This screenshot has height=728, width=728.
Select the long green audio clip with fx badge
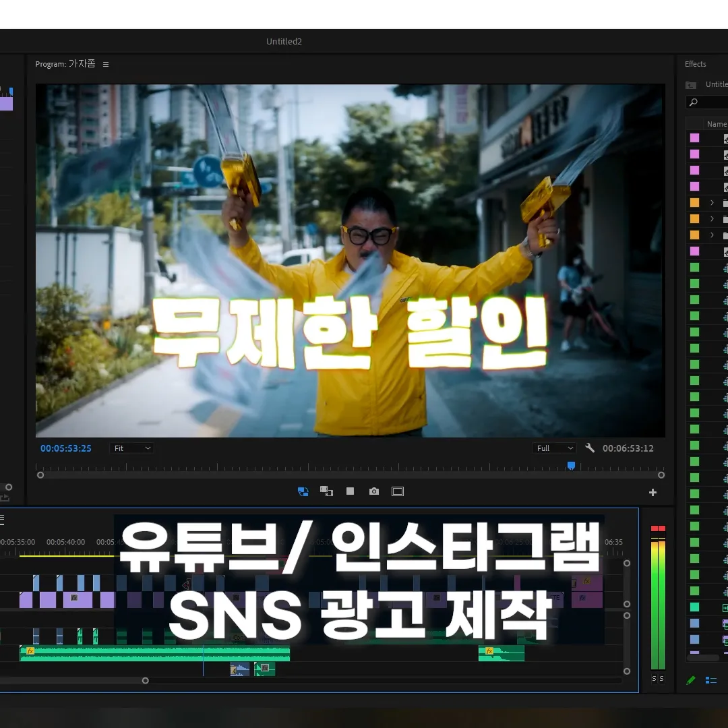tap(154, 653)
